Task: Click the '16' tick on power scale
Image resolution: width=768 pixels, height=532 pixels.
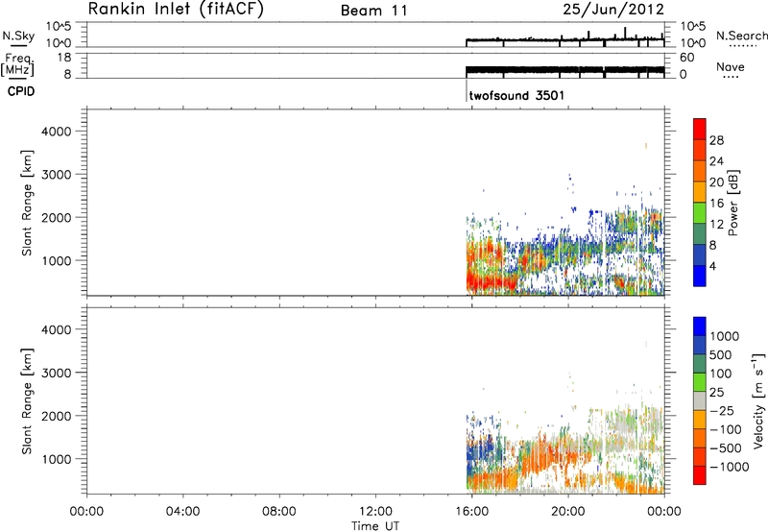Action: (716, 204)
